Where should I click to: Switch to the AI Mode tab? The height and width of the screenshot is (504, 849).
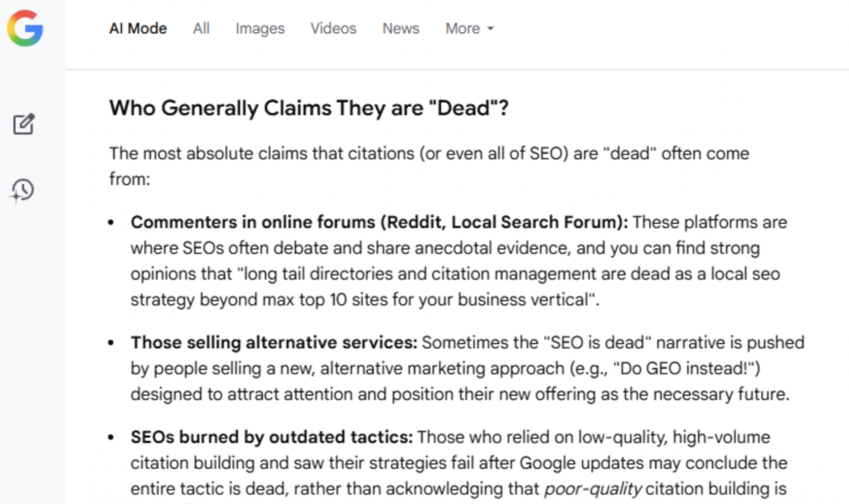pyautogui.click(x=138, y=28)
